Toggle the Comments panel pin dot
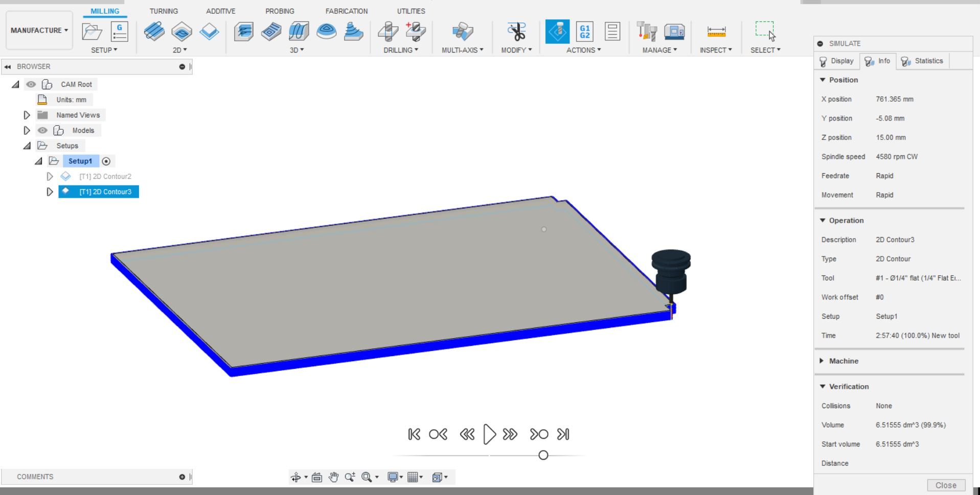Image resolution: width=980 pixels, height=495 pixels. pos(182,477)
